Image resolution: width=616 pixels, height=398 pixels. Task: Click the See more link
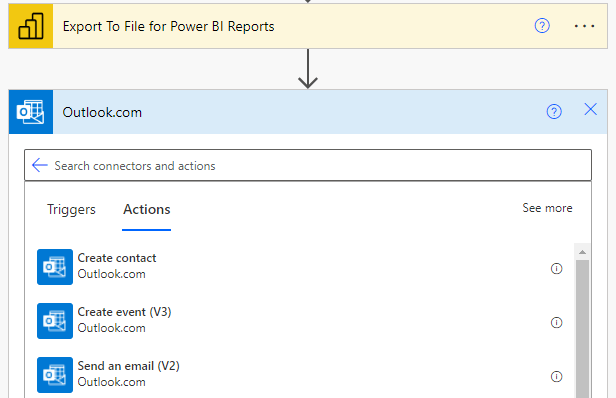(x=547, y=208)
